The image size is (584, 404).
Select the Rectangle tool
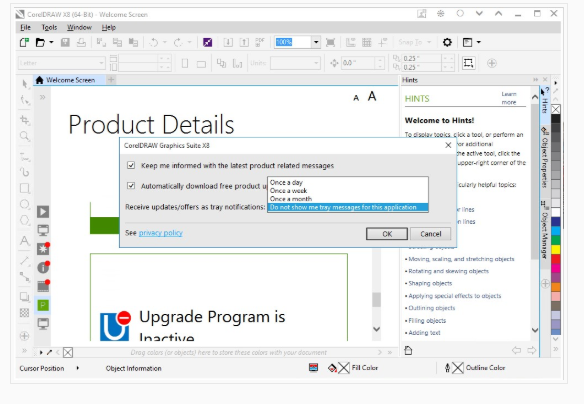(25, 188)
